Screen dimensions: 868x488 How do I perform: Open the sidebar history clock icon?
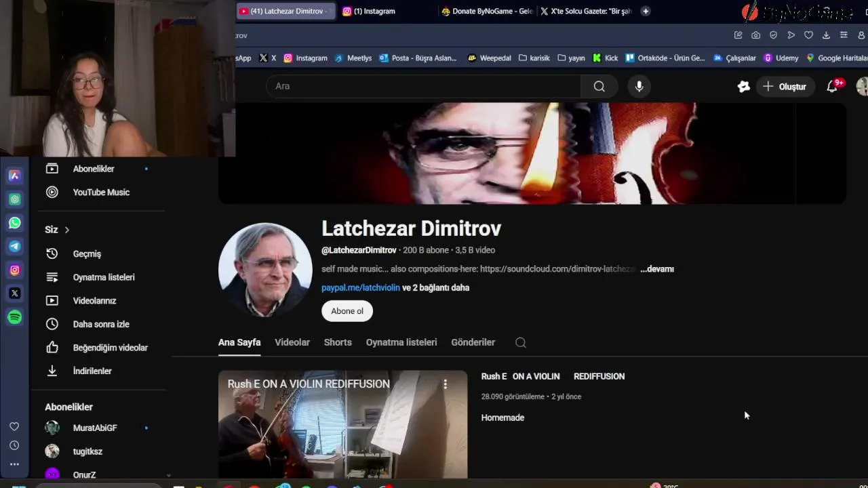pos(14,445)
